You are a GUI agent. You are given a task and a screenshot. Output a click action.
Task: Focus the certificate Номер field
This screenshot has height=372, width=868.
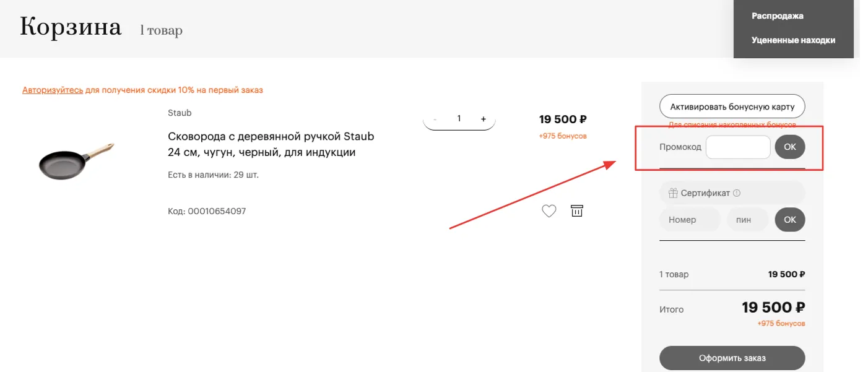[690, 220]
